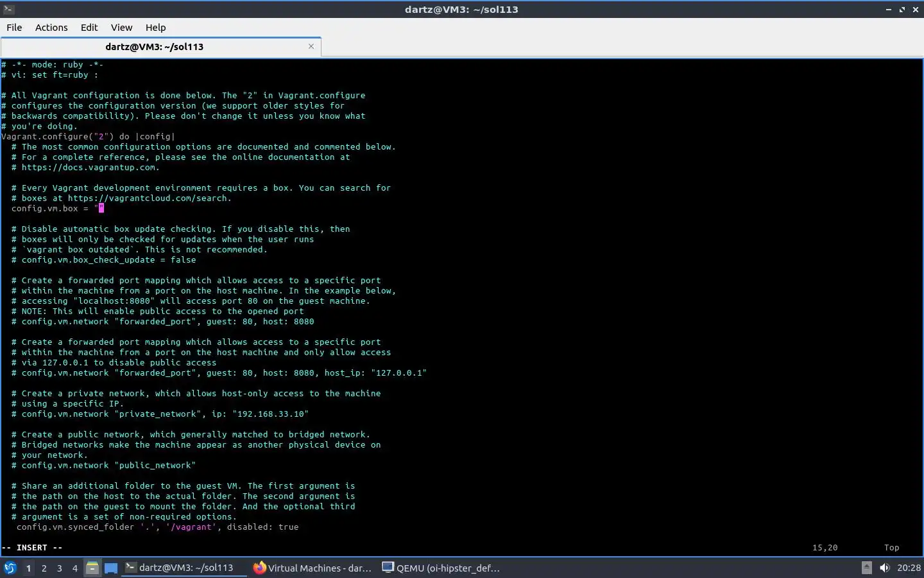Minimize the terminal window
924x578 pixels.
[888, 9]
